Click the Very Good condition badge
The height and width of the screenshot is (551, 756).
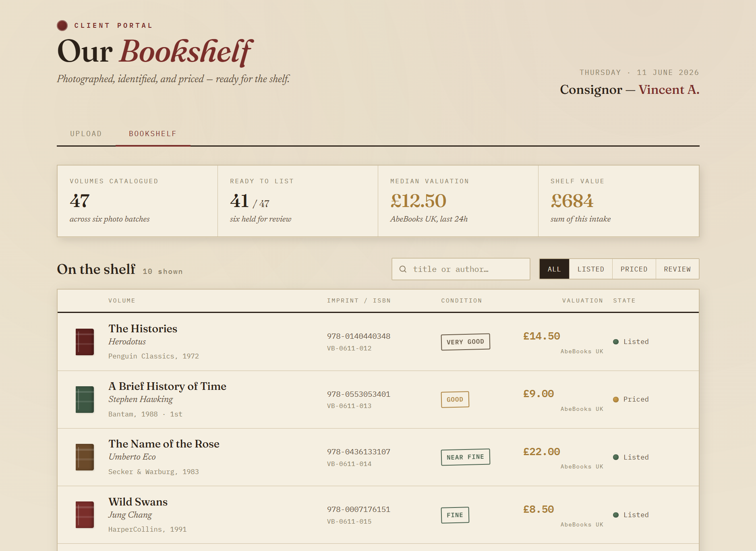[466, 342]
